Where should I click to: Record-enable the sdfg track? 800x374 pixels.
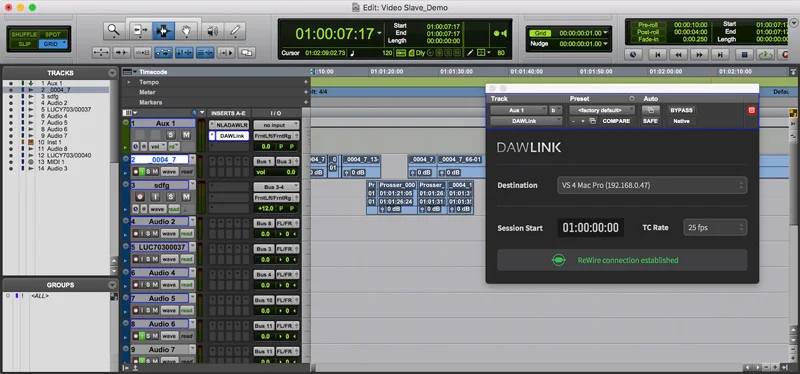point(140,196)
